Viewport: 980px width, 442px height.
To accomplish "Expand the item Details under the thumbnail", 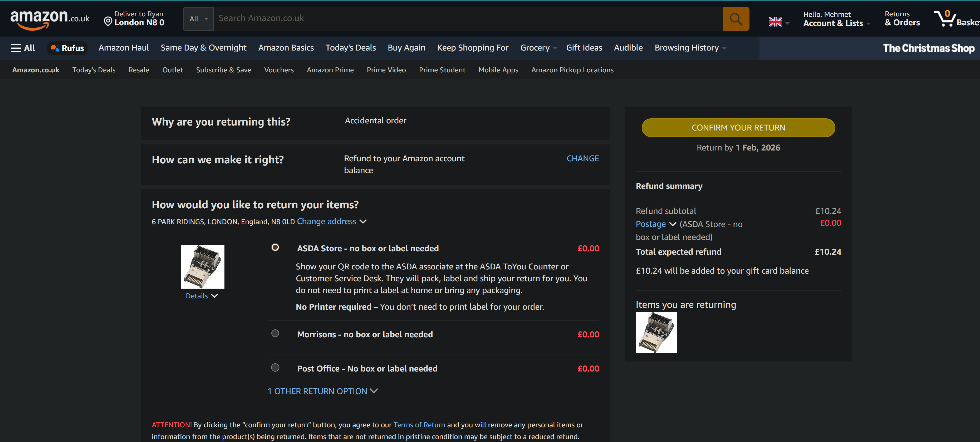I will [202, 296].
